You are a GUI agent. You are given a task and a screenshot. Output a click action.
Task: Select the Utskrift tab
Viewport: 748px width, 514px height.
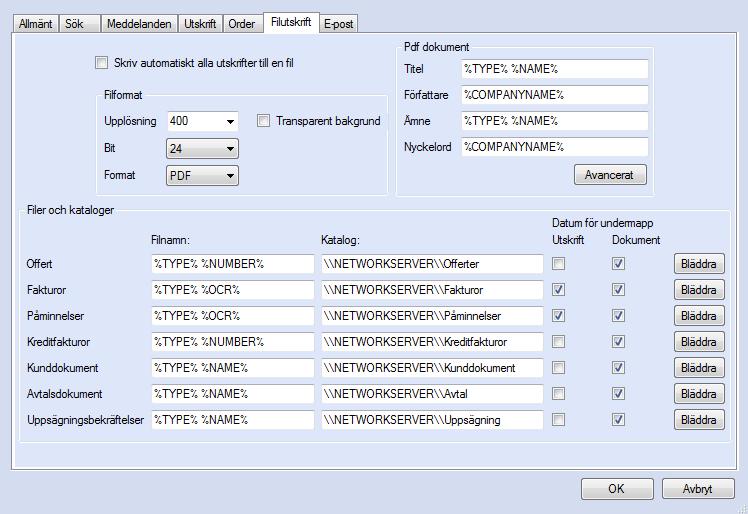pos(200,24)
